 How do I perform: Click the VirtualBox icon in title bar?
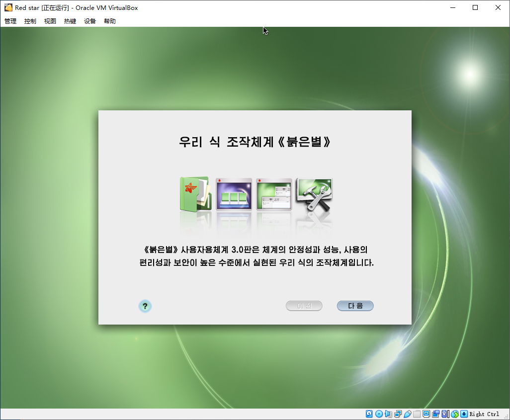8,7
